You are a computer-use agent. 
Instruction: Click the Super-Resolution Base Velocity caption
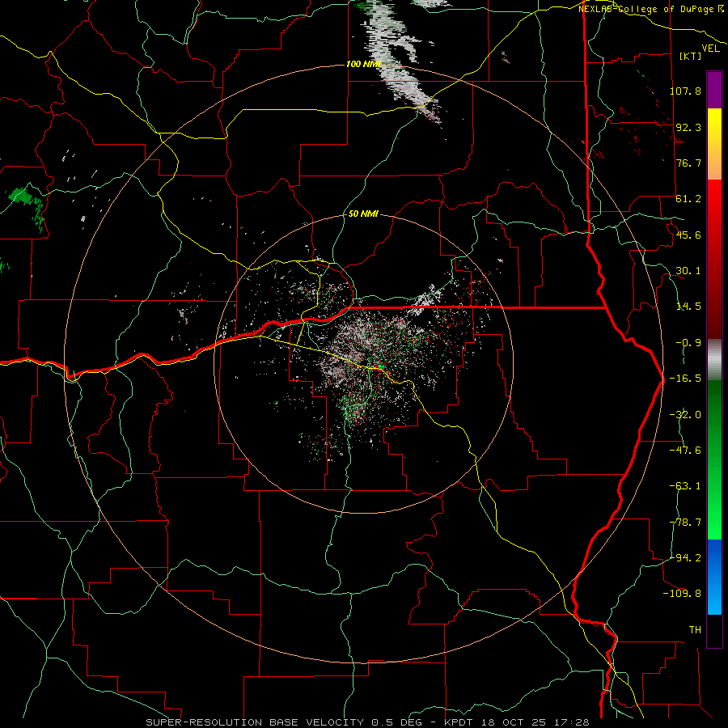(368, 722)
